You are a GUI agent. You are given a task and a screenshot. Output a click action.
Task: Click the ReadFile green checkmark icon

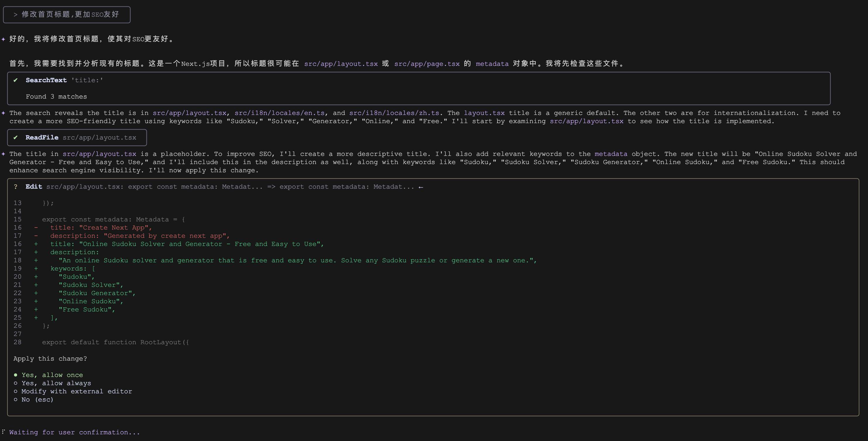click(x=15, y=137)
